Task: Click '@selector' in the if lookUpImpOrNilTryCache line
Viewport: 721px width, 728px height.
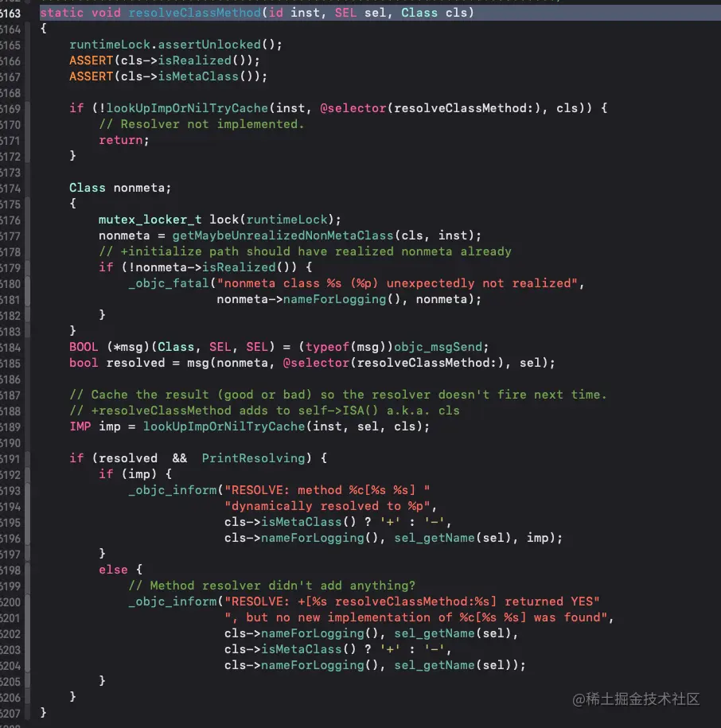Action: 353,108
